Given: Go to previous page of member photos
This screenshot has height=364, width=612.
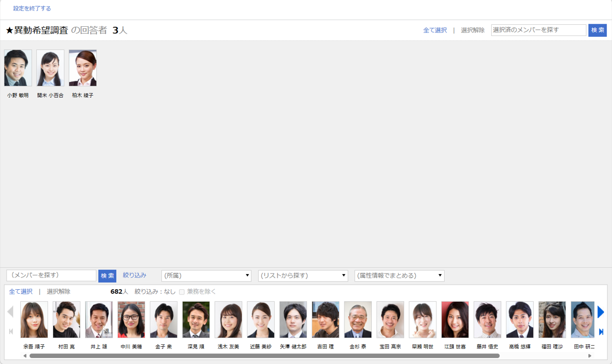Looking at the screenshot, I should click(x=11, y=312).
